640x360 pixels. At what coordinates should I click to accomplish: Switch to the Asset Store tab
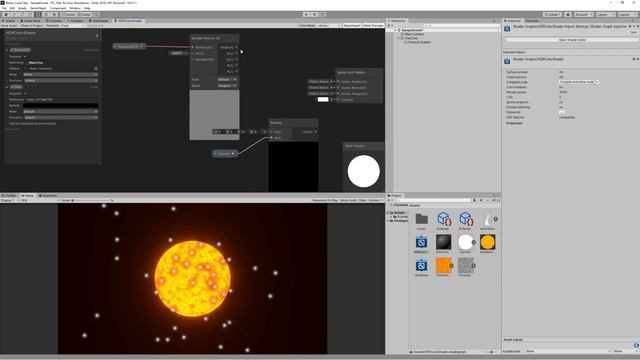pos(31,20)
